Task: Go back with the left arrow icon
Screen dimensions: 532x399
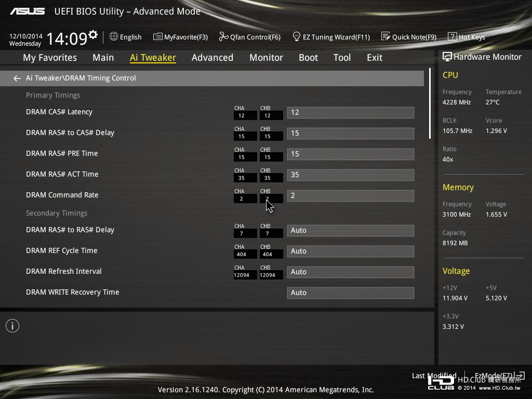Action: point(17,78)
